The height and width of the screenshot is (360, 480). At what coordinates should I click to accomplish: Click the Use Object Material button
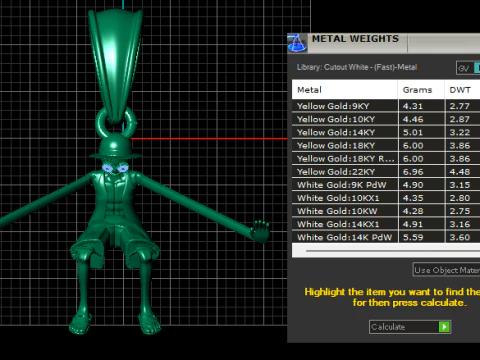(x=446, y=270)
